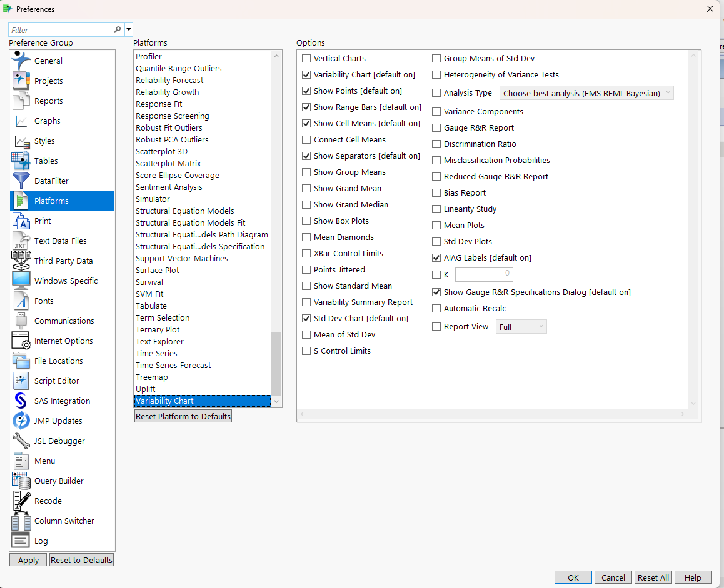Select the Column Switcher preference icon
Viewport: 724px width, 588px height.
click(21, 521)
